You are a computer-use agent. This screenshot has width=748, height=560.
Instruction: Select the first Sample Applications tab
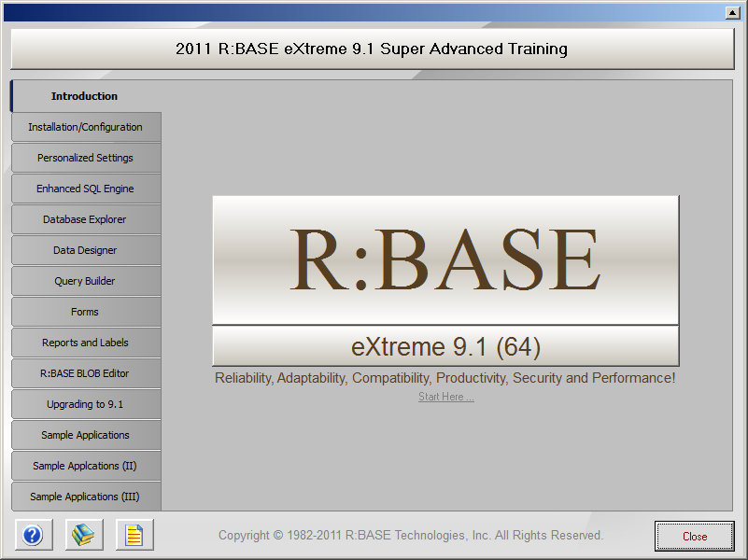86,435
